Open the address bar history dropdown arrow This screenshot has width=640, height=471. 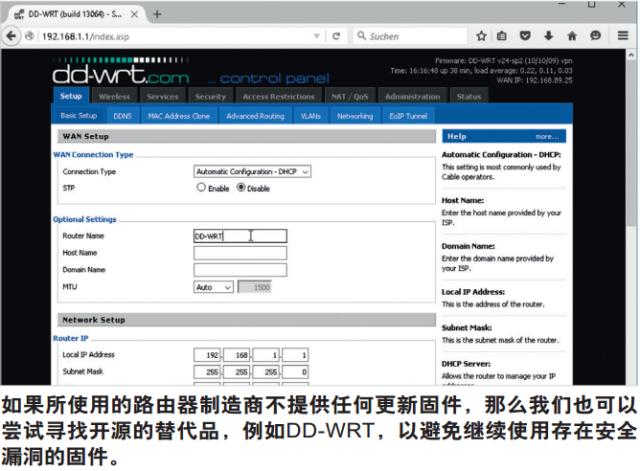(x=316, y=36)
